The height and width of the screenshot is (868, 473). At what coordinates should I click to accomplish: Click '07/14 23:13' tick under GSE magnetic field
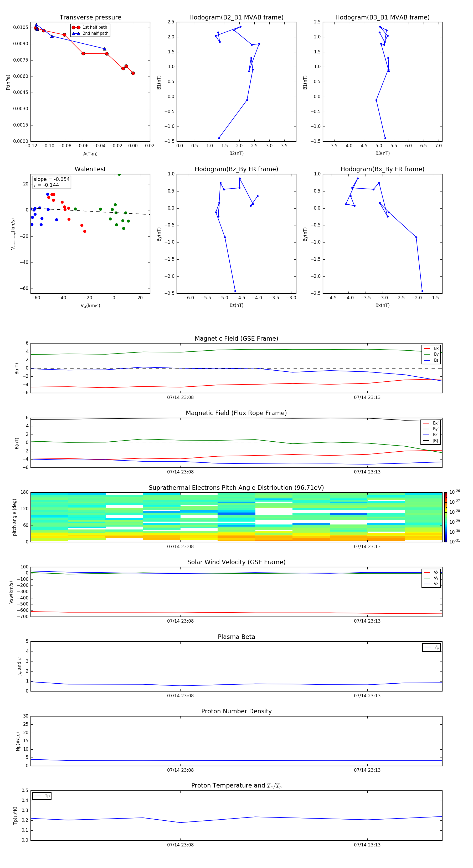[367, 397]
